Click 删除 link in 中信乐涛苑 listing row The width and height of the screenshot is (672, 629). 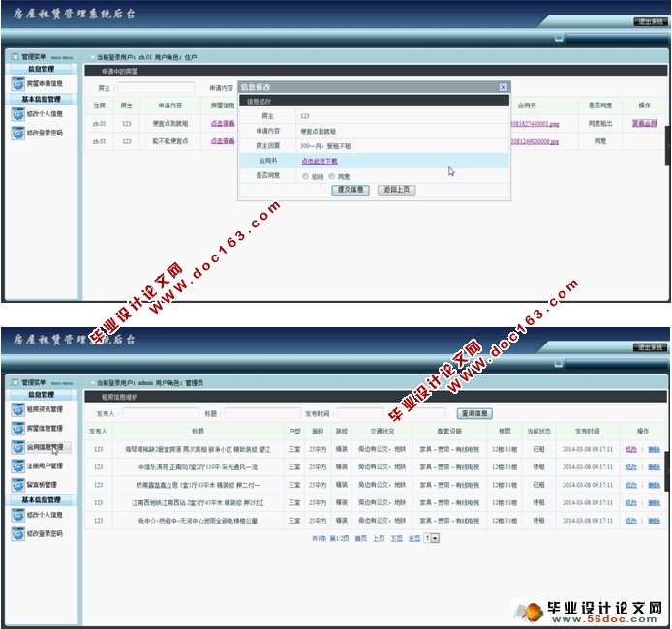pyautogui.click(x=654, y=467)
